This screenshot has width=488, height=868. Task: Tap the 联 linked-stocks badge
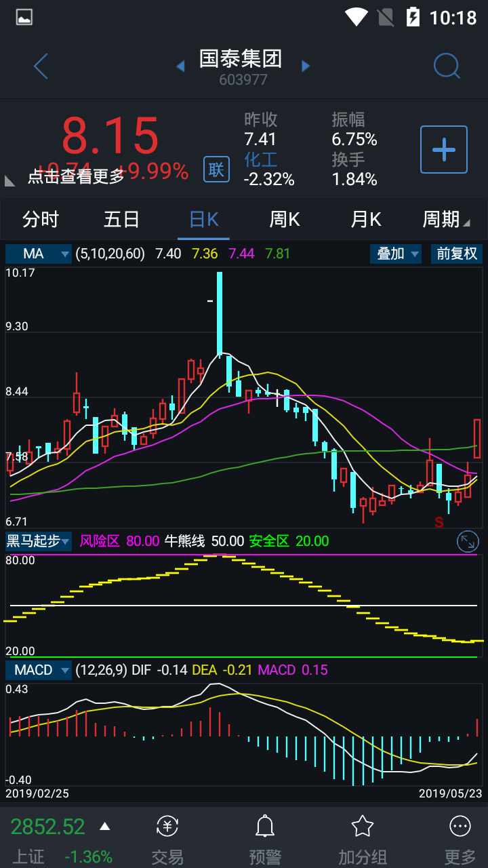216,169
